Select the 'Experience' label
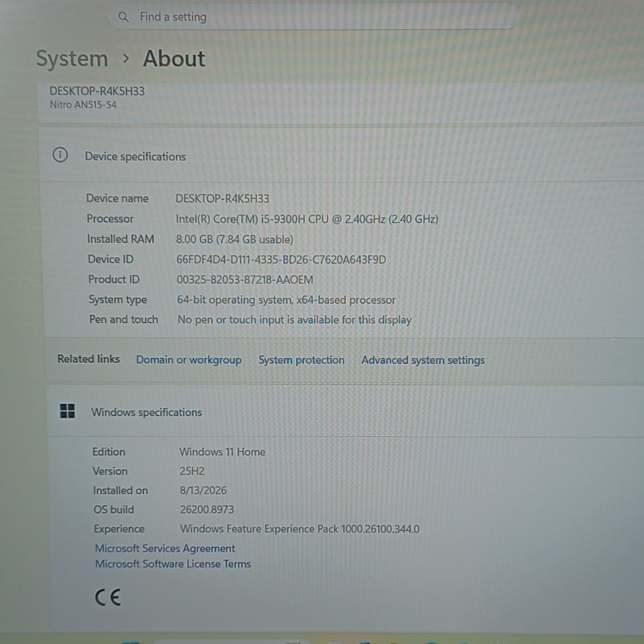The height and width of the screenshot is (644, 644). click(x=119, y=529)
